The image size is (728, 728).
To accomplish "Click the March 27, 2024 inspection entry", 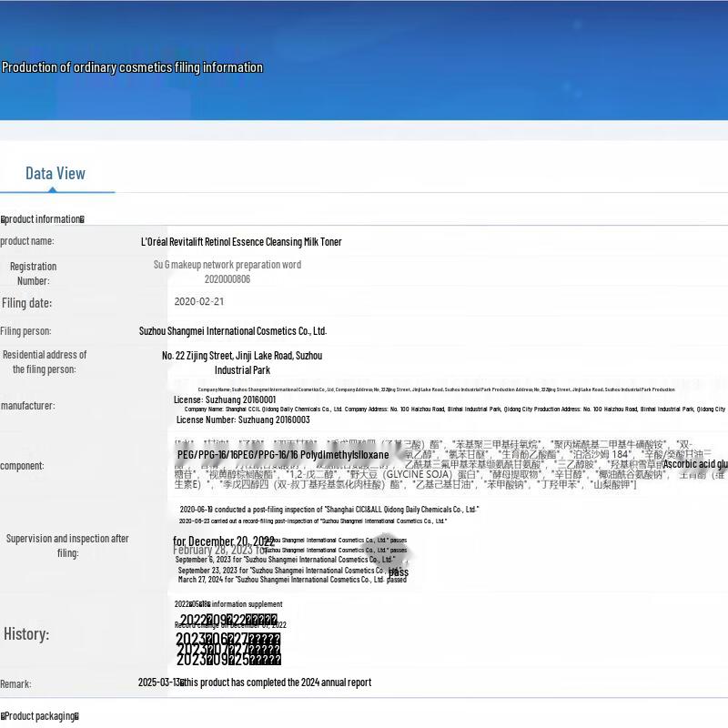I will click(x=291, y=580).
